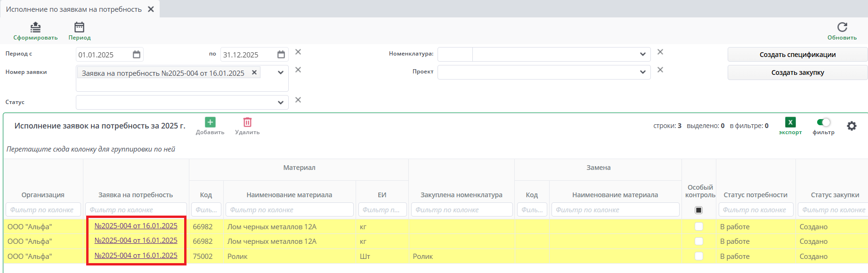Export table using the Excel icon
This screenshot has height=273, width=868.
tap(790, 122)
